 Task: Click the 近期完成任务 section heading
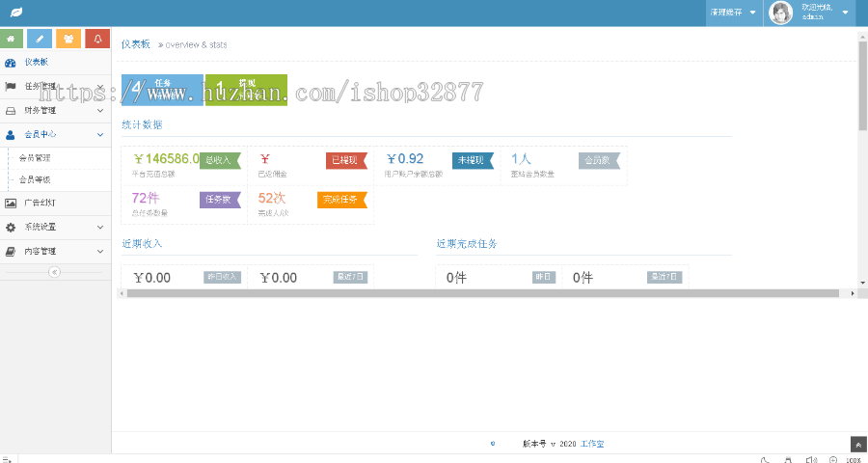pyautogui.click(x=467, y=244)
